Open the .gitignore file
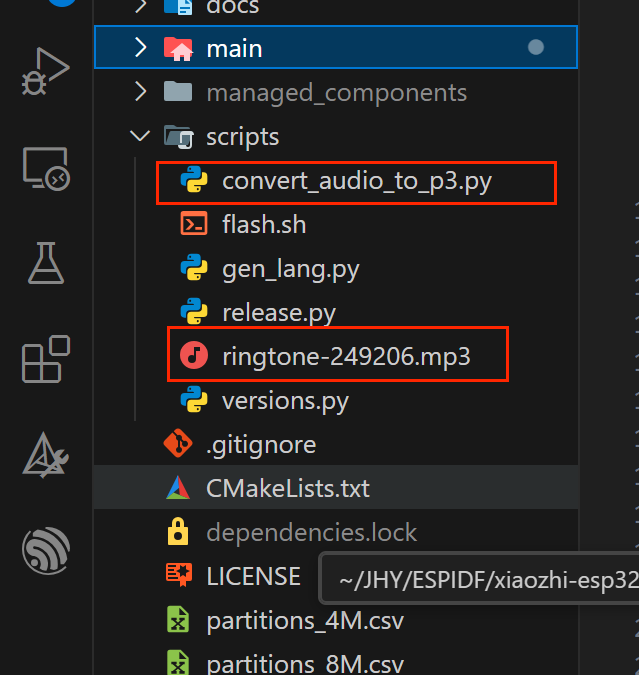639x675 pixels. pyautogui.click(x=260, y=445)
